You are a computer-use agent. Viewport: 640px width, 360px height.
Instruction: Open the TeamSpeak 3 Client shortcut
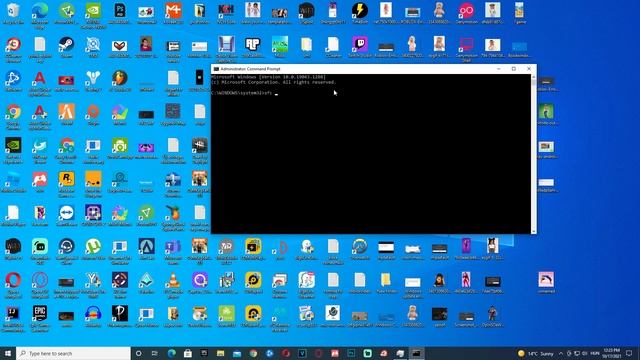[x=66, y=251]
